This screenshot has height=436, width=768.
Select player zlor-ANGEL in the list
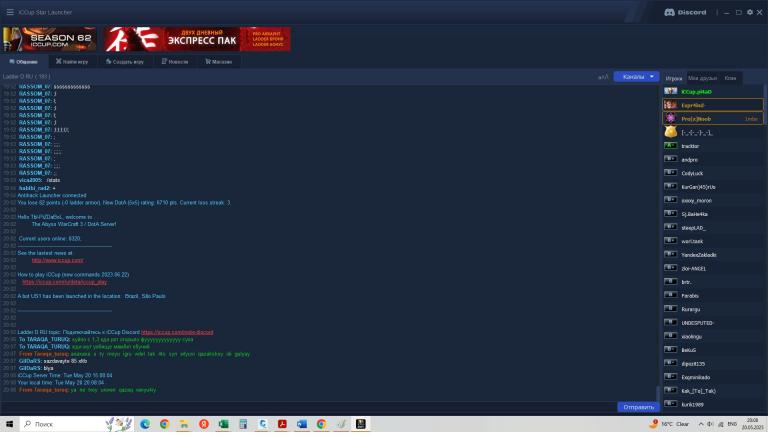713,268
